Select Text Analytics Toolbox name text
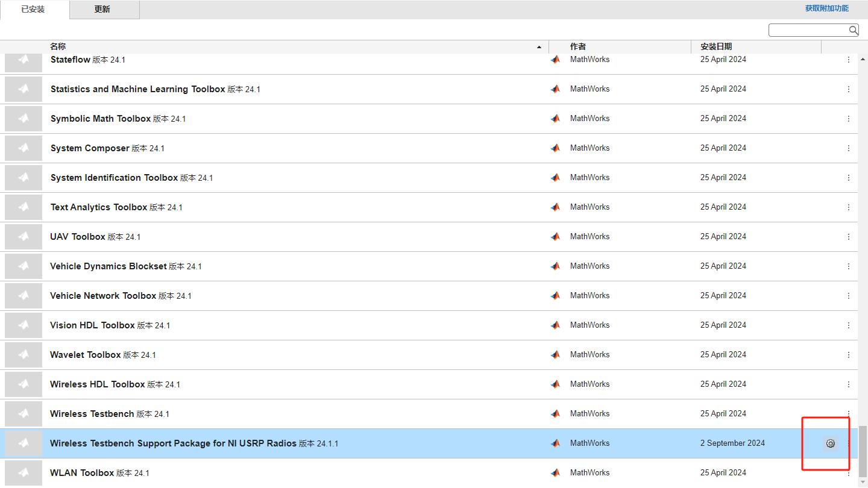Viewport: 868px width, 488px height. pyautogui.click(x=99, y=207)
